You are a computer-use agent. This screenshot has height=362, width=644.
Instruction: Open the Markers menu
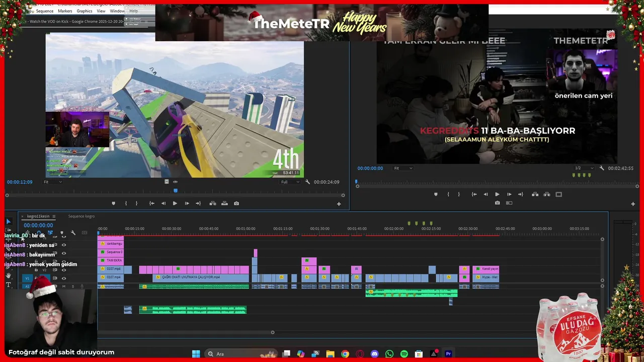tap(65, 11)
